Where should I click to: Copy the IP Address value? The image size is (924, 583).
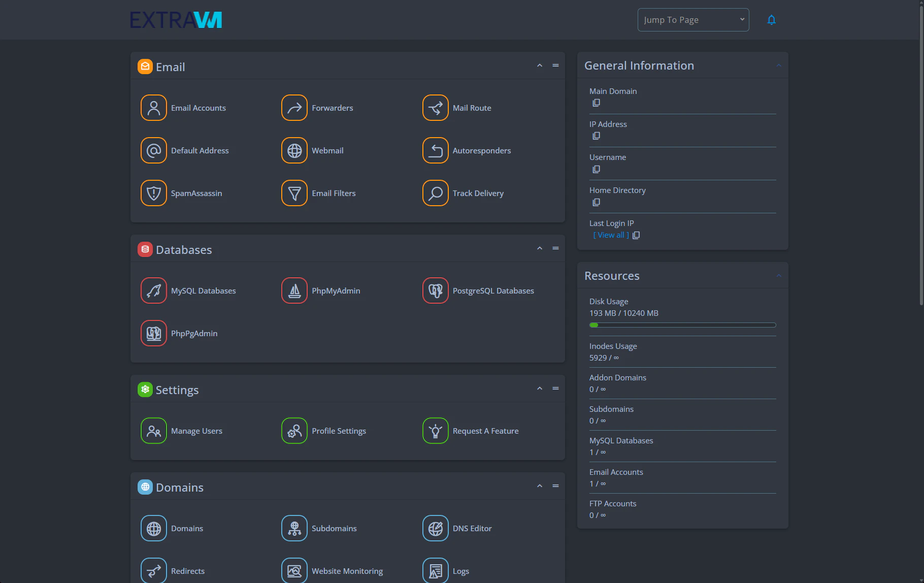pos(596,136)
